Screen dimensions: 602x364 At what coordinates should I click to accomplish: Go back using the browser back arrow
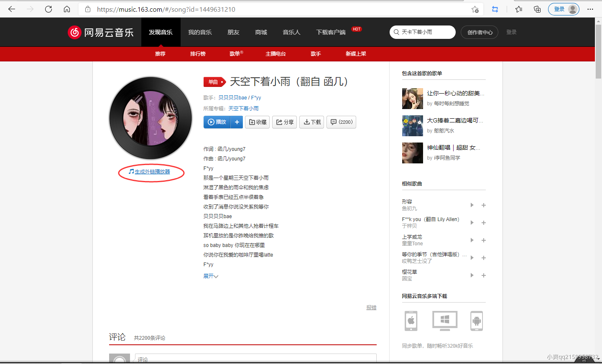(12, 9)
